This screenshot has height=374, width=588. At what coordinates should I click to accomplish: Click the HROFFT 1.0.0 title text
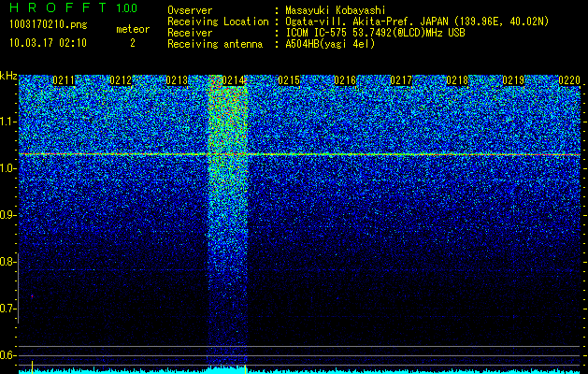[73, 7]
